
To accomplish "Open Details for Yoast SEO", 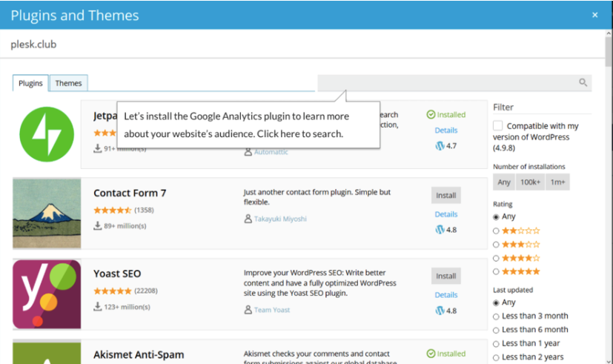I will 446,295.
